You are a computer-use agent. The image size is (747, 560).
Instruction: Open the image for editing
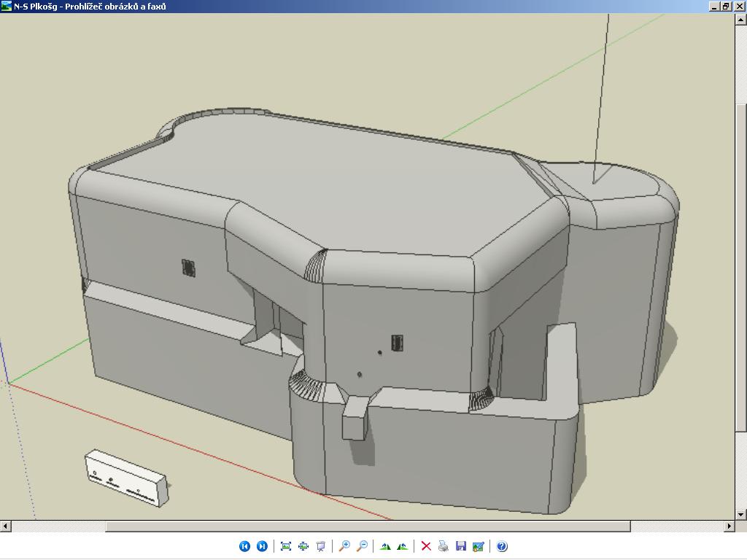tap(478, 546)
